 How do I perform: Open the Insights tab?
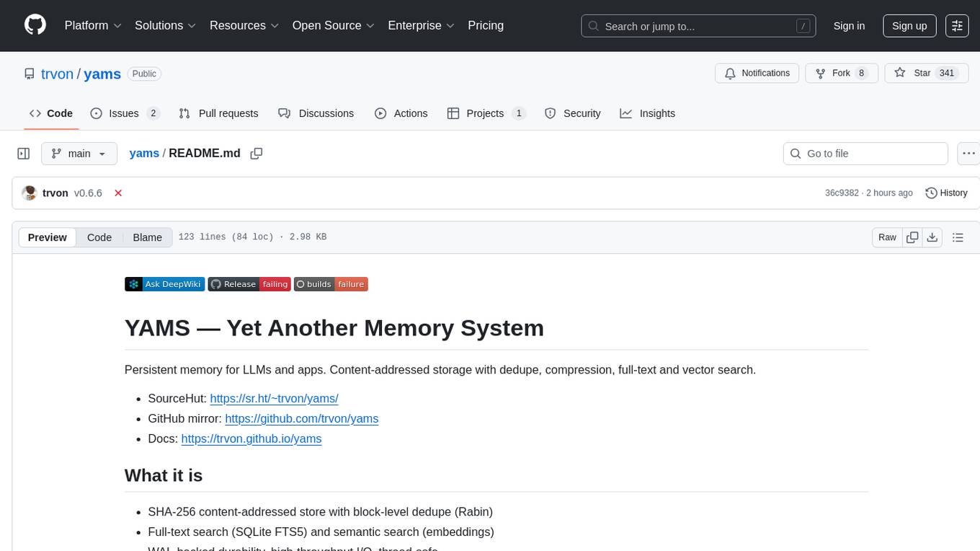pos(648,113)
